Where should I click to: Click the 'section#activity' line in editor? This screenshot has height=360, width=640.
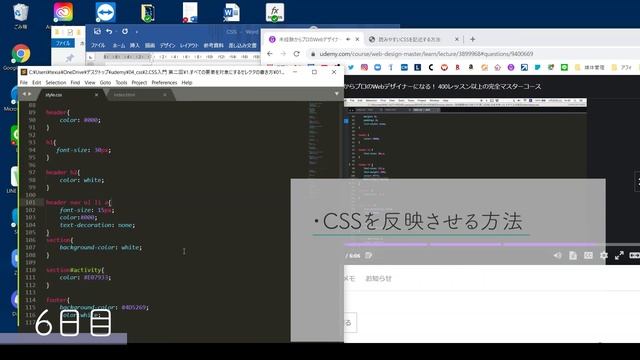click(75, 270)
